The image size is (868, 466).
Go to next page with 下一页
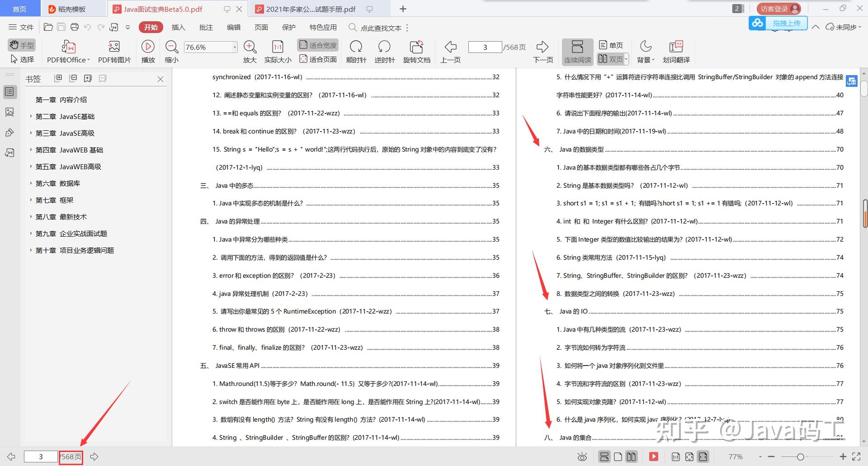[x=542, y=51]
